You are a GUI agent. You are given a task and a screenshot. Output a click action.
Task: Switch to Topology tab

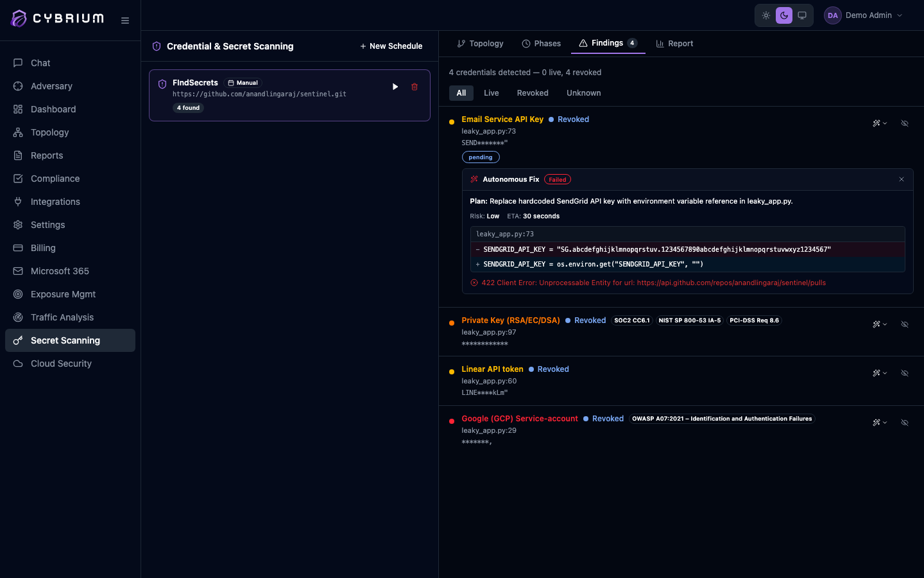[480, 44]
